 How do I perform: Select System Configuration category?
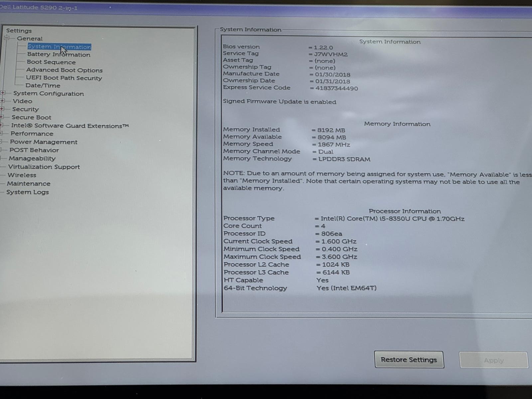tap(49, 94)
